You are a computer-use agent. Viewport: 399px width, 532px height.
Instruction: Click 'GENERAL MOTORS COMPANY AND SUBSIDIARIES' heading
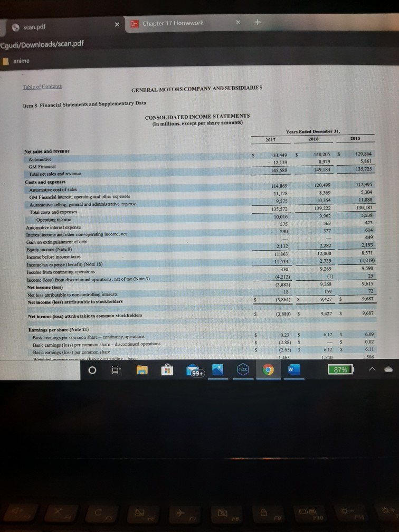197,89
